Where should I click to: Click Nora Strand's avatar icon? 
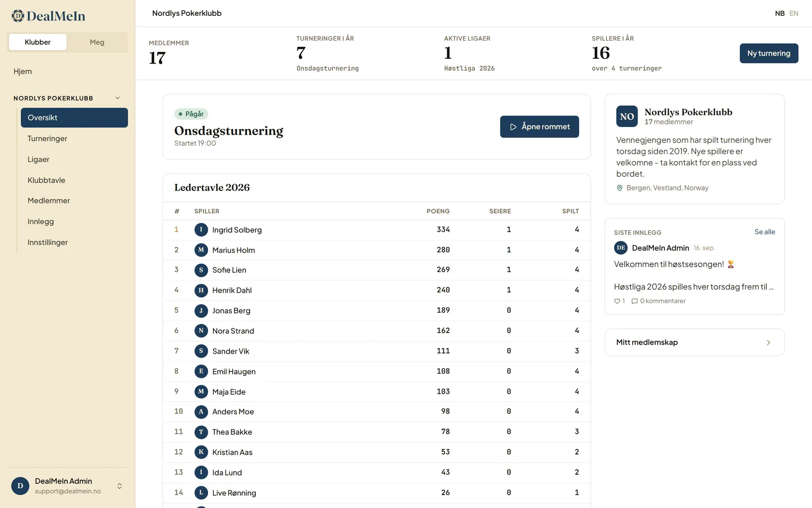(x=201, y=331)
